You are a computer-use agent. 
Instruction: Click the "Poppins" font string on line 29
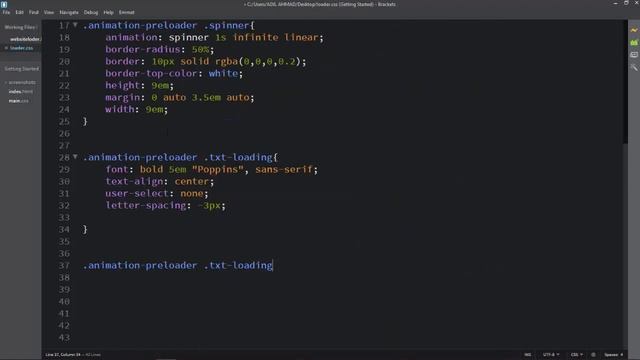pyautogui.click(x=218, y=169)
